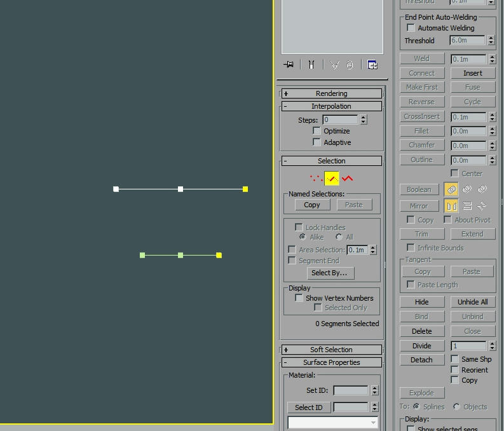Check Copy option beside Detach
Image resolution: width=504 pixels, height=431 pixels.
(x=454, y=380)
